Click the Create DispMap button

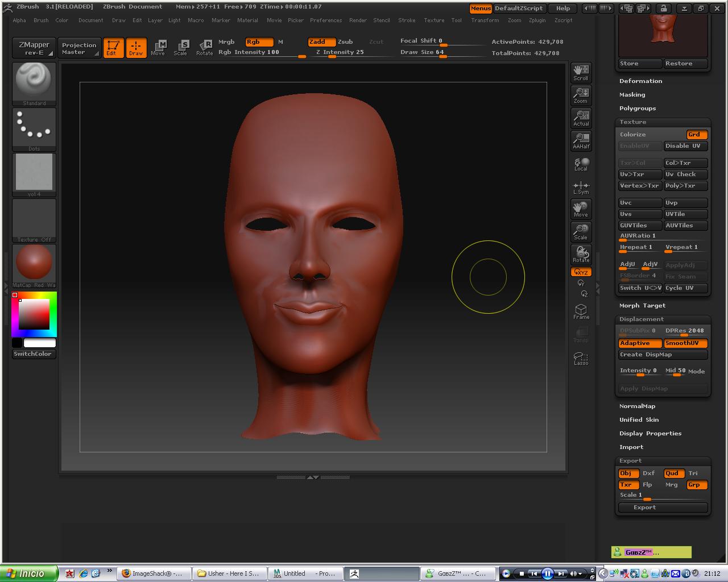click(663, 355)
